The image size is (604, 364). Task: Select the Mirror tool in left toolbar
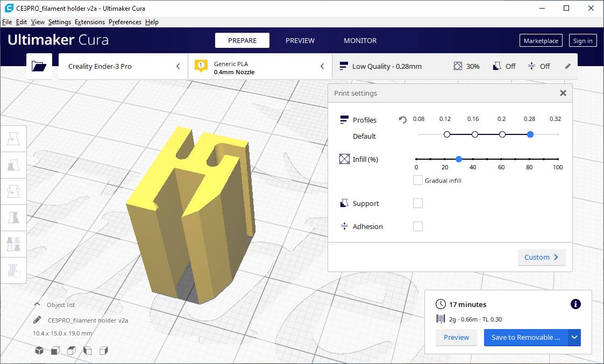pos(13,218)
